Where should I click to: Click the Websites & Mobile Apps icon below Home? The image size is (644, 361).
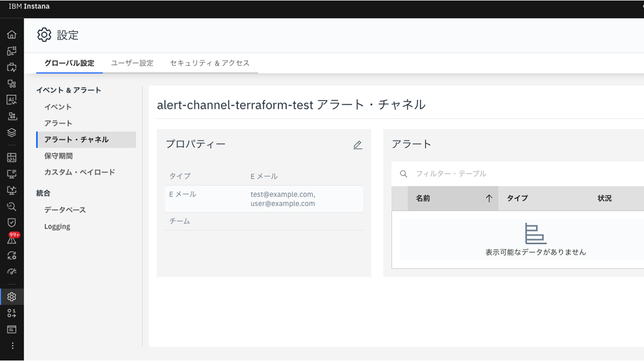click(x=12, y=51)
